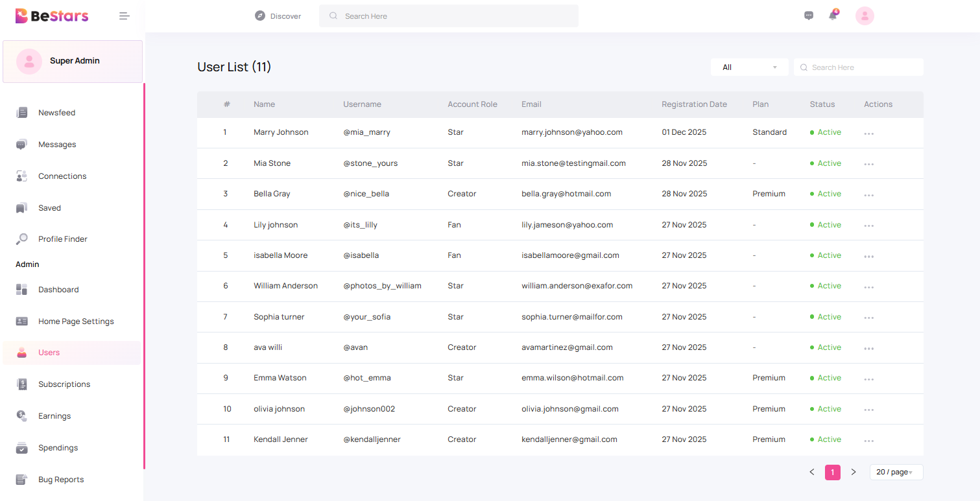
Task: Open Bug Reports from sidebar
Action: (x=60, y=479)
